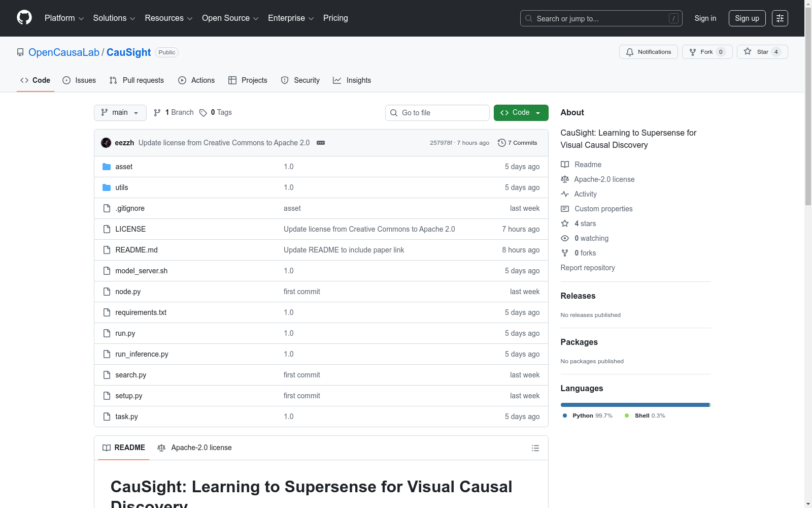
Task: Open the utils folder icon
Action: (x=107, y=187)
